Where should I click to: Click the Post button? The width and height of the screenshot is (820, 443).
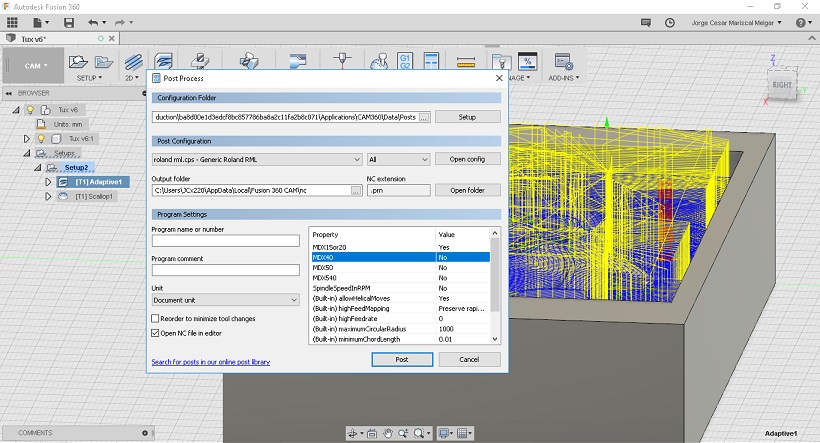[x=402, y=359]
